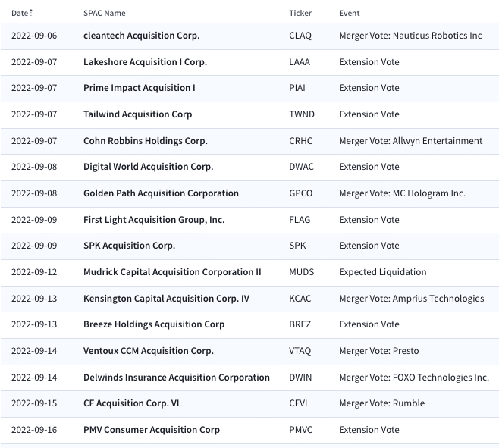
Task: Select ticker MUDS
Action: [x=301, y=272]
